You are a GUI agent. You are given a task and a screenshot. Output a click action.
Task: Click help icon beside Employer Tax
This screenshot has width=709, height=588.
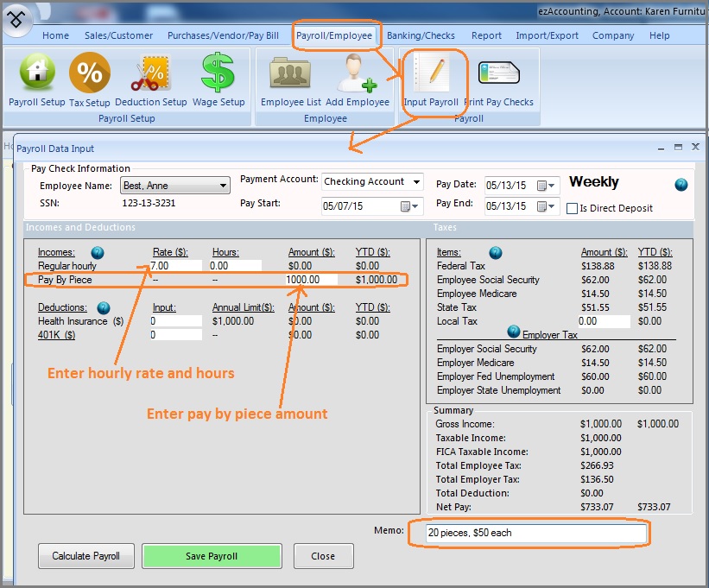pyautogui.click(x=514, y=332)
